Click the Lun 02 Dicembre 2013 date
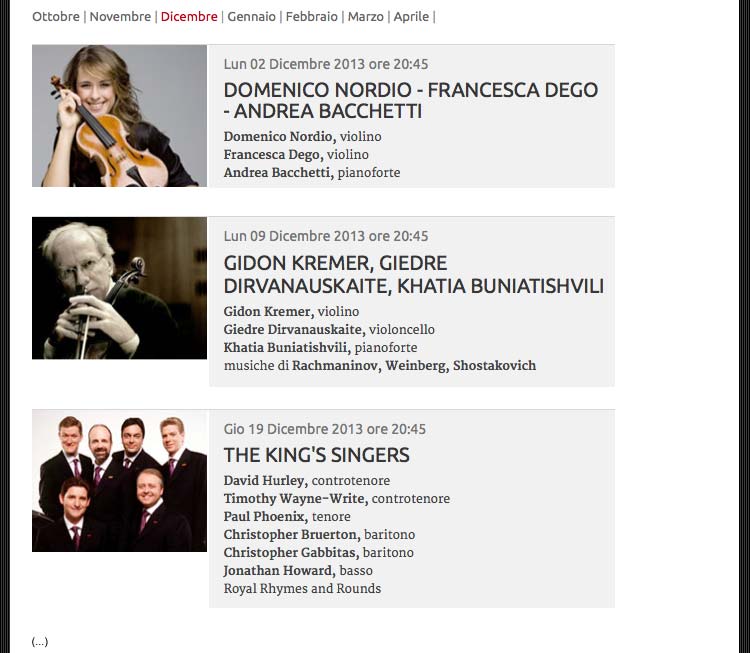The width and height of the screenshot is (750, 653). click(x=326, y=64)
